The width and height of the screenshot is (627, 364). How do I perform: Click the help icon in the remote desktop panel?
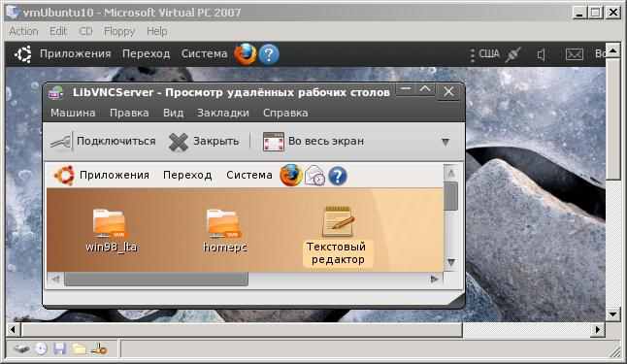338,176
